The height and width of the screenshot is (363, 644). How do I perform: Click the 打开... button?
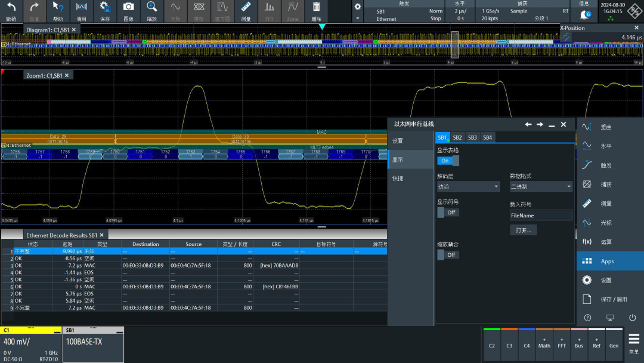click(523, 230)
